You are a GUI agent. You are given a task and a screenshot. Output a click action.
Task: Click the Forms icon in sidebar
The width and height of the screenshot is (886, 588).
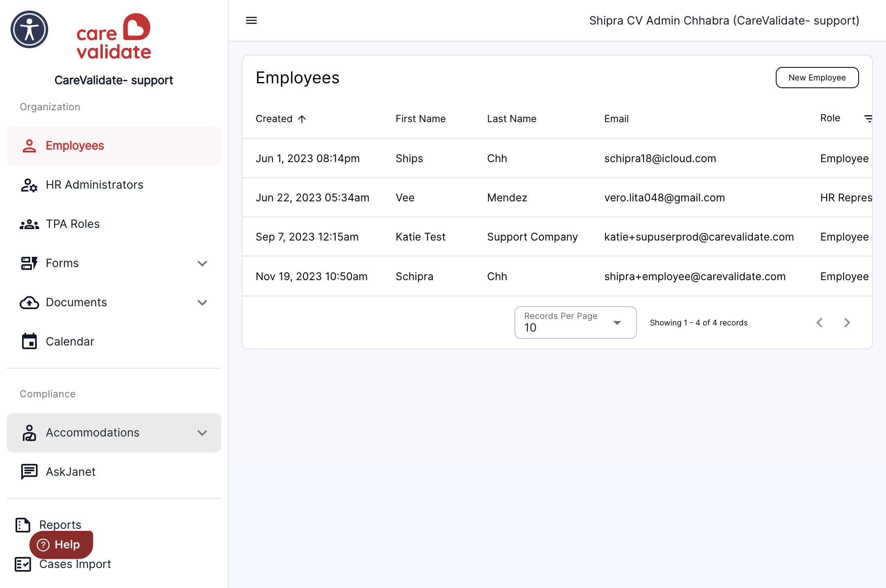tap(29, 263)
